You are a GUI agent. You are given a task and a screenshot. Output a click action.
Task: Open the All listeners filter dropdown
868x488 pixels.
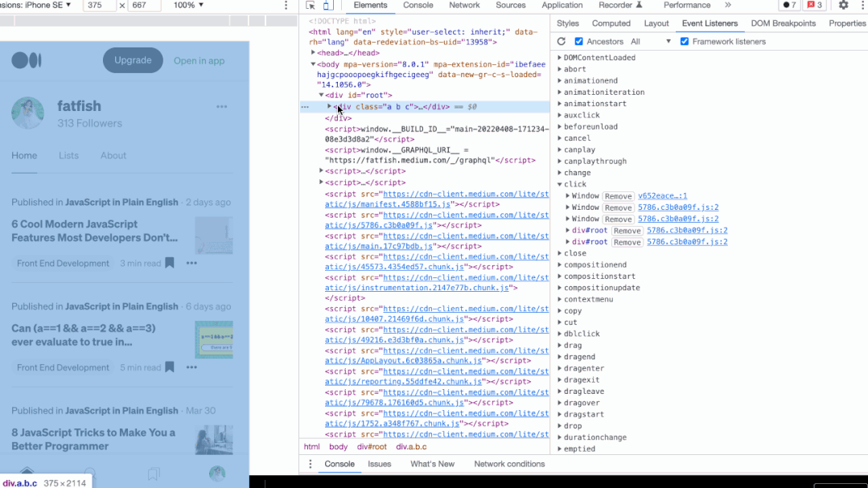tap(651, 42)
